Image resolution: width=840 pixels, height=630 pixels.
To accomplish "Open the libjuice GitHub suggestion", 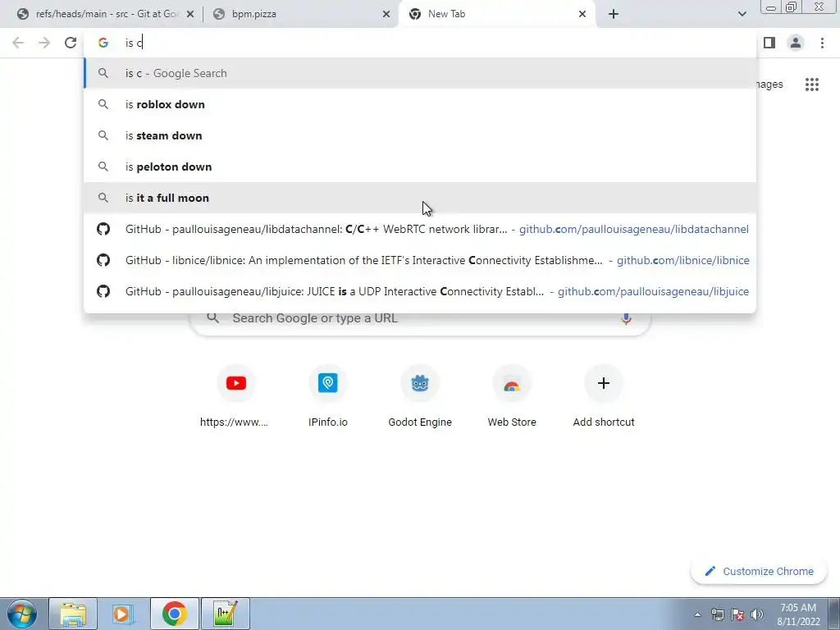I will click(x=420, y=291).
